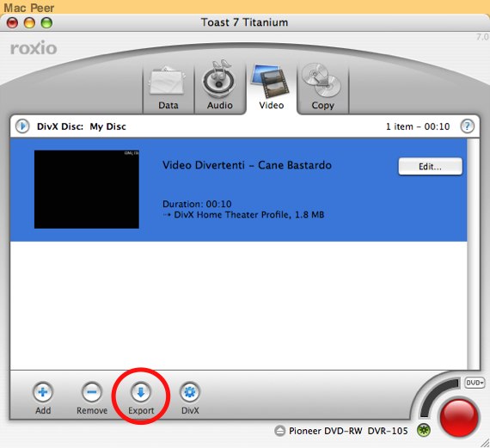Click the vertical scrollbar of the video list
Viewport: 490px width, 448px height.
pyautogui.click(x=473, y=254)
